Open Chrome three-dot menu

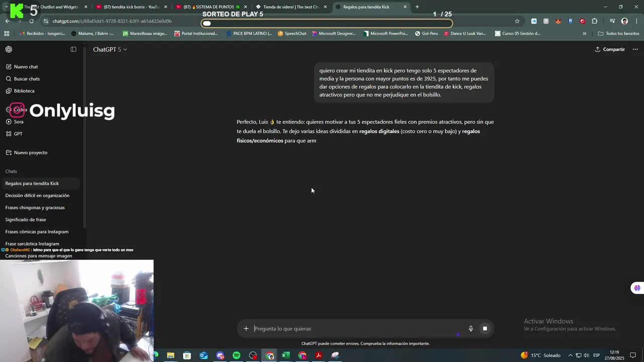pyautogui.click(x=637, y=21)
